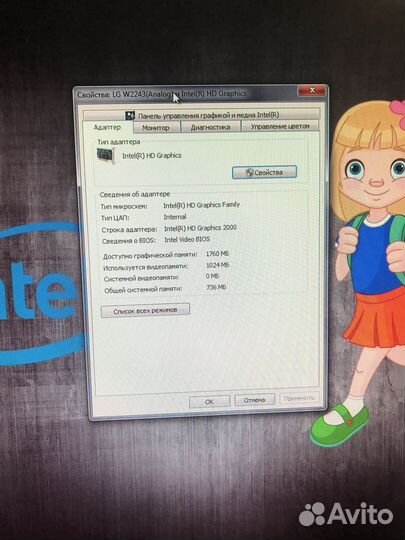
Task: Click the shield icon on Свойства button
Action: point(249,173)
